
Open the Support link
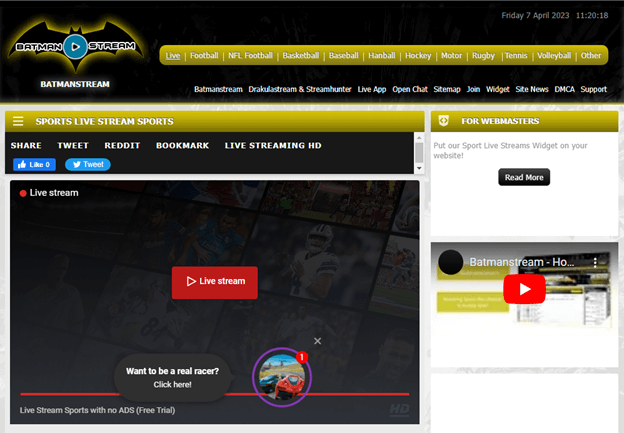coord(594,89)
